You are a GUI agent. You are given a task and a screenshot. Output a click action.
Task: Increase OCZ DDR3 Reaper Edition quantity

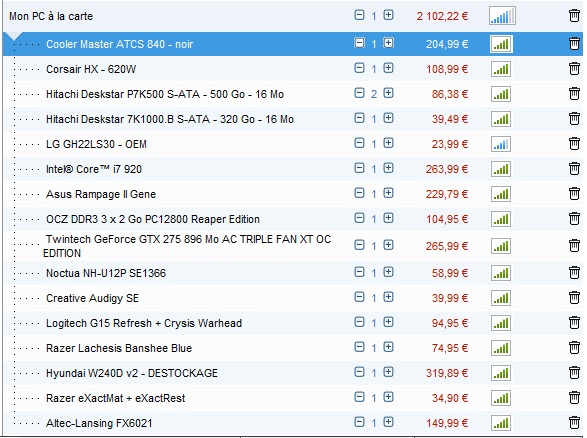pyautogui.click(x=388, y=218)
